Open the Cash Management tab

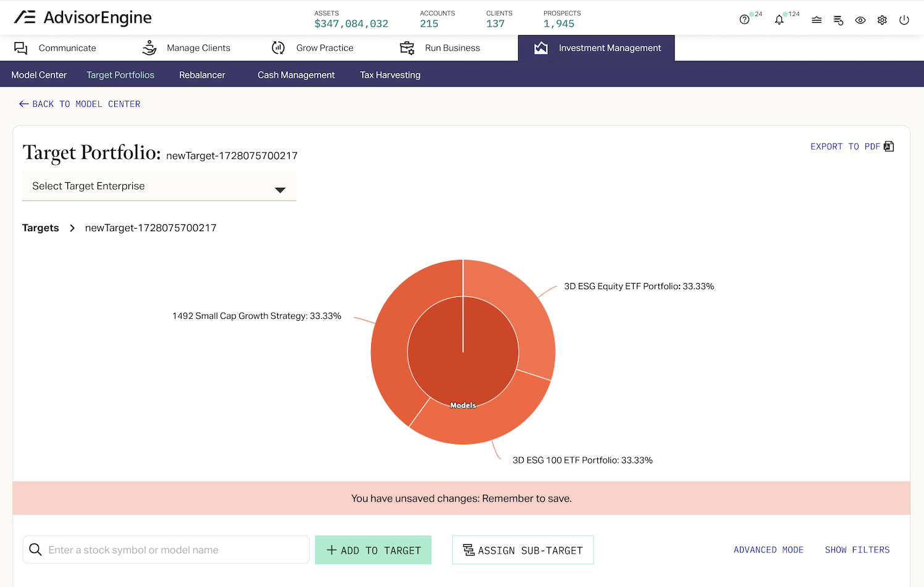pos(296,75)
